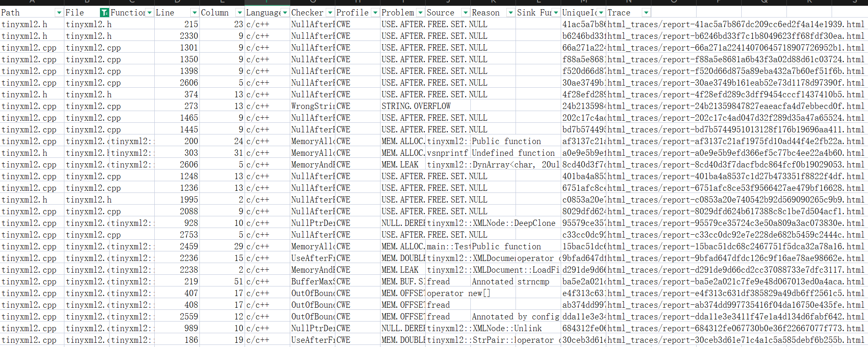This screenshot has height=347, width=868.
Task: Open the UniqueId column filter dropdown
Action: 601,13
